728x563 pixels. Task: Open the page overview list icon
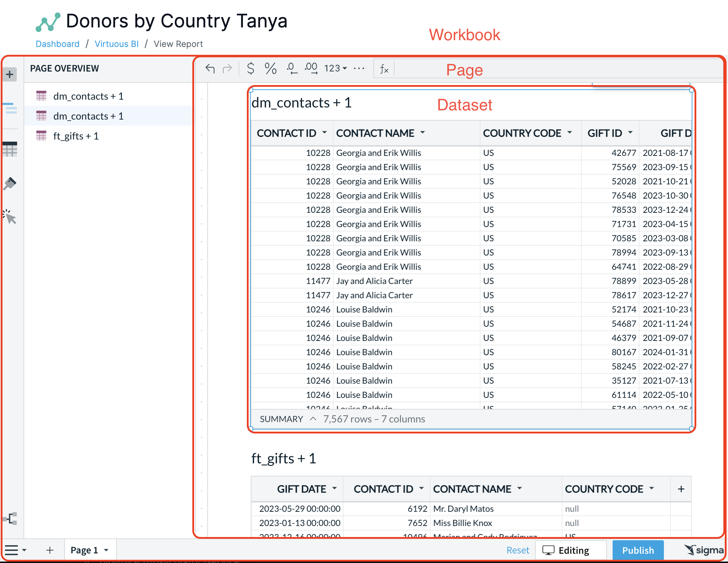(10, 108)
